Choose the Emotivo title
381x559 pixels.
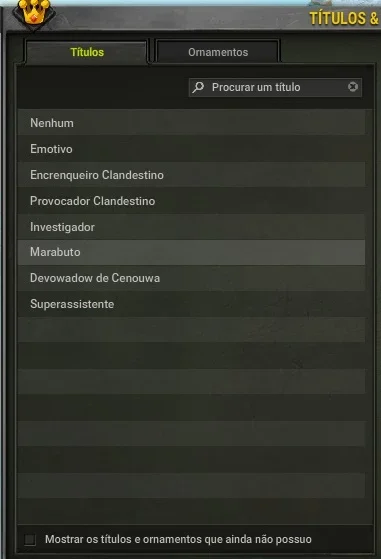tap(191, 149)
